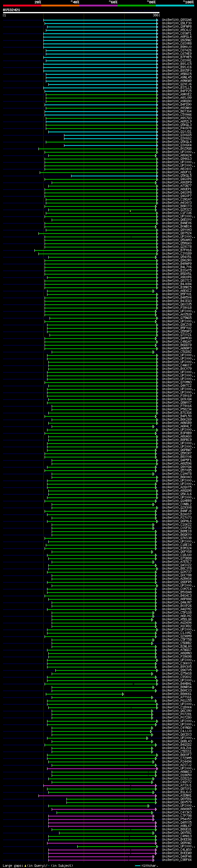Click the cyan alignment bar for Q5KQL5
The height and width of the screenshot is (868, 197).
(x=115, y=176)
